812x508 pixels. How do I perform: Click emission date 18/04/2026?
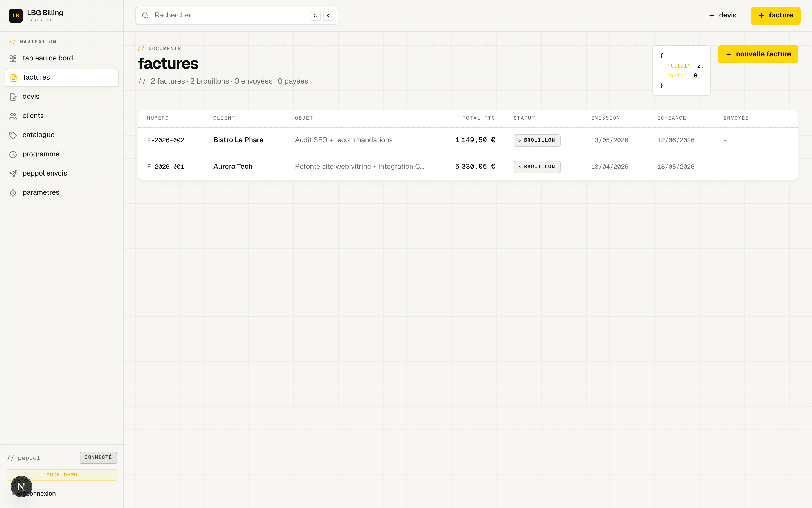[x=610, y=167]
